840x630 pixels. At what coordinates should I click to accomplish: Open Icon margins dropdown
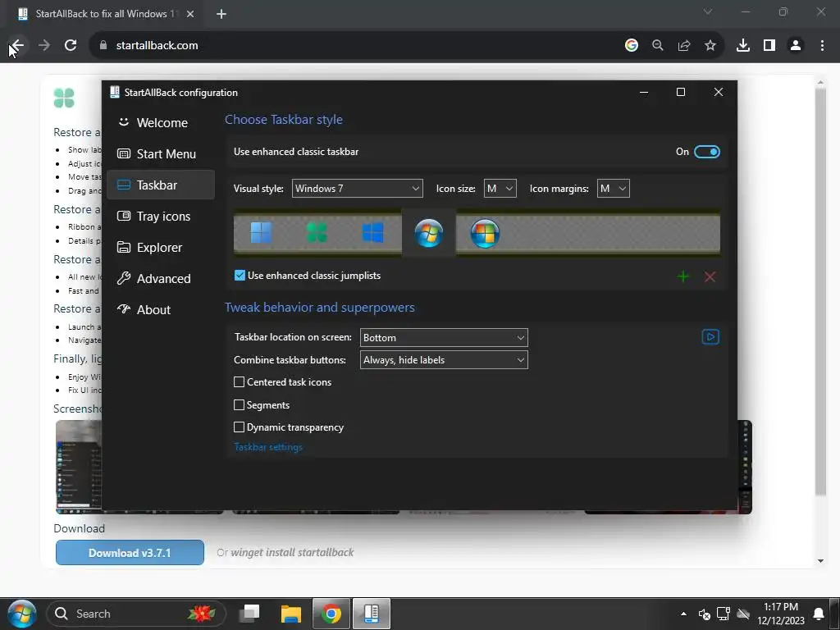click(x=613, y=189)
